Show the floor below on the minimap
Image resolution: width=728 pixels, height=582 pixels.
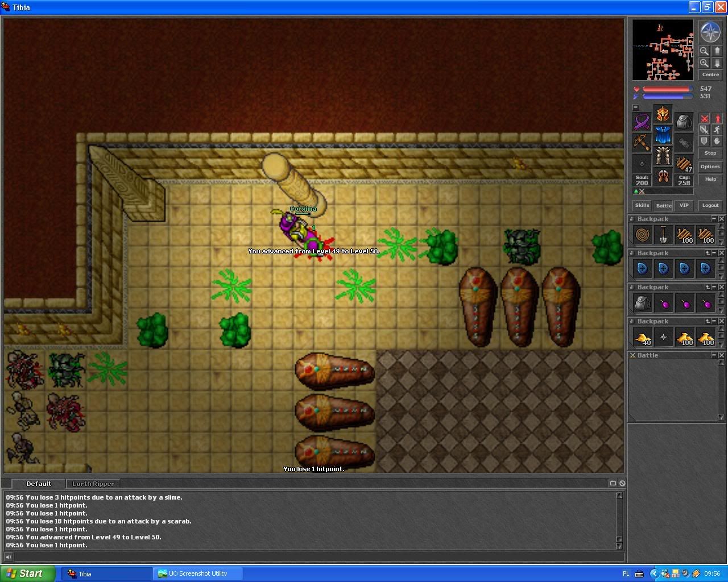click(x=717, y=63)
